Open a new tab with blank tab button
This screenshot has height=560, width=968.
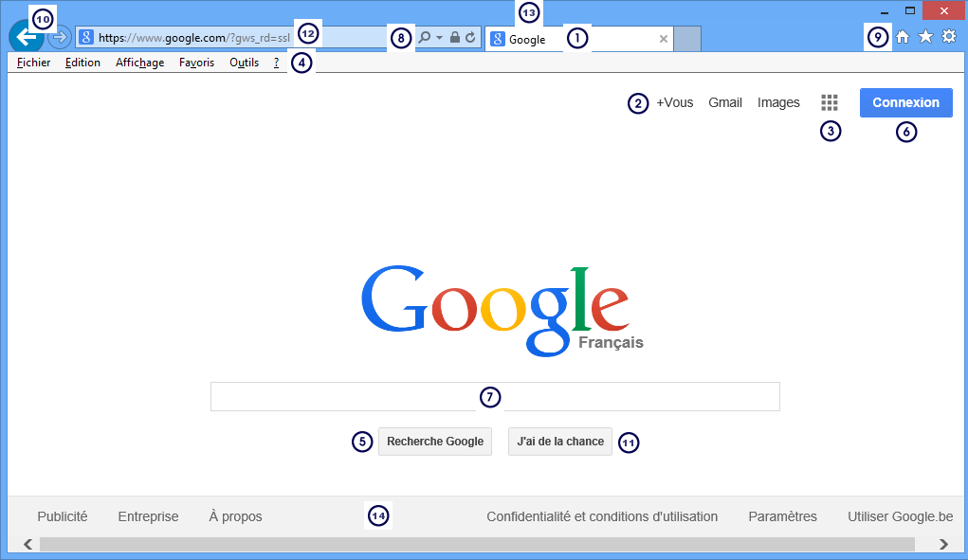click(687, 39)
